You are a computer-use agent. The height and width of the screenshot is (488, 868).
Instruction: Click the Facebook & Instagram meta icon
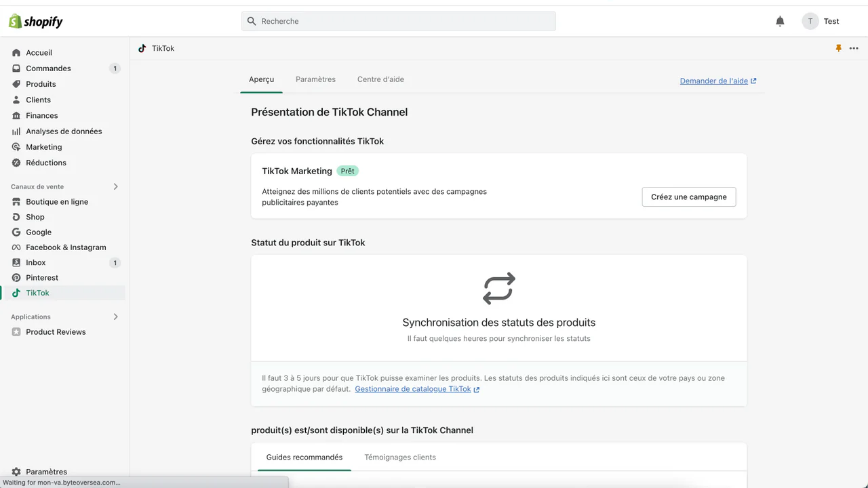coord(16,247)
